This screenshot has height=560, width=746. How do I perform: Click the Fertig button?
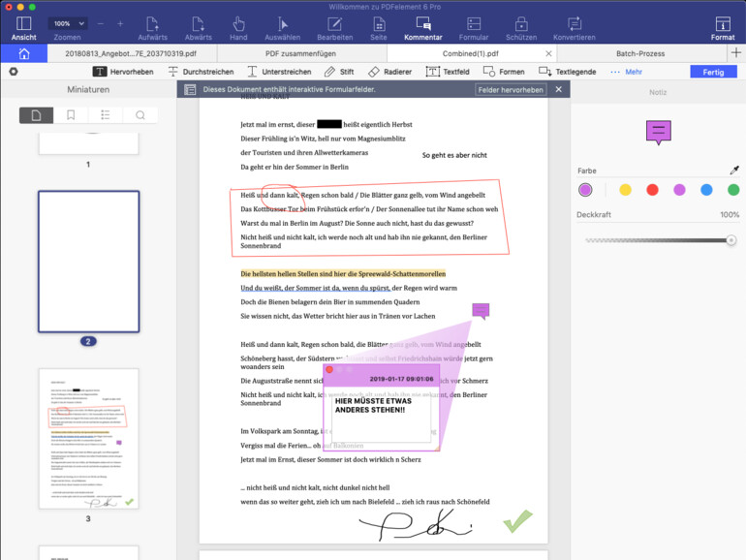pyautogui.click(x=713, y=72)
